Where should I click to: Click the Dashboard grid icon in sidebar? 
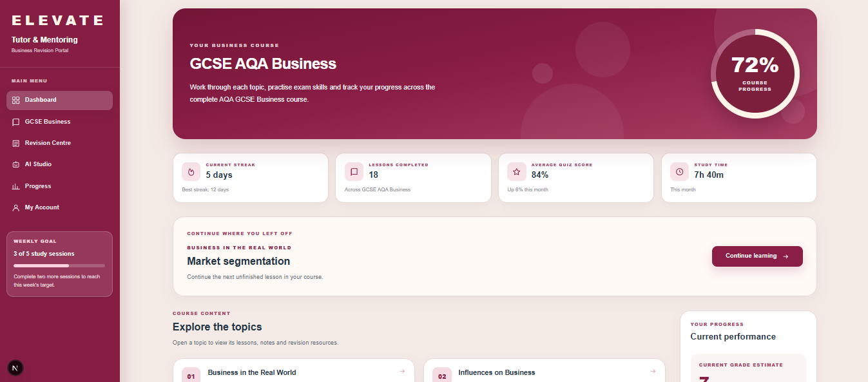[x=16, y=100]
